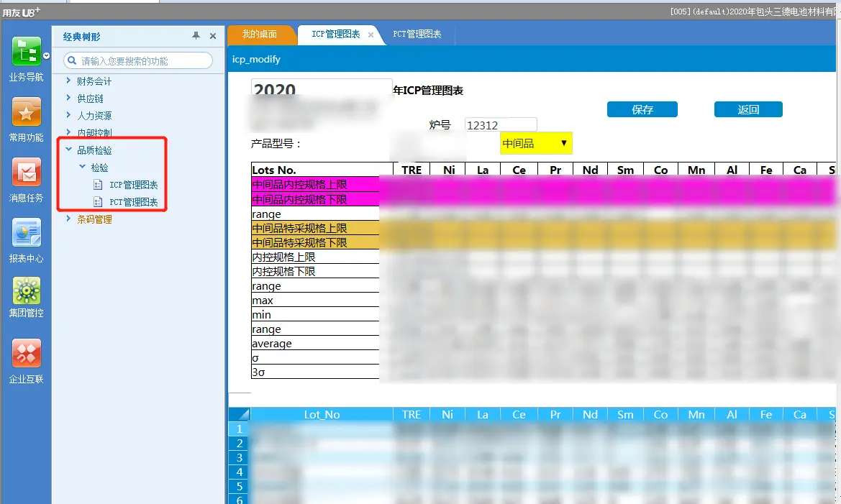Switch to the PCT管理图表 tab
Image resolution: width=841 pixels, height=504 pixels.
[417, 35]
